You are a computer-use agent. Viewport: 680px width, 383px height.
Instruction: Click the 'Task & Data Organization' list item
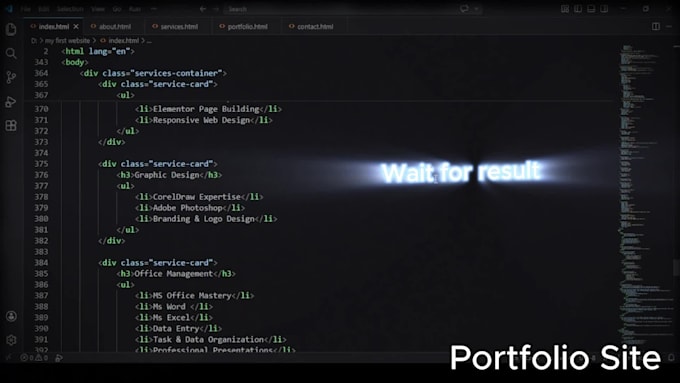208,340
